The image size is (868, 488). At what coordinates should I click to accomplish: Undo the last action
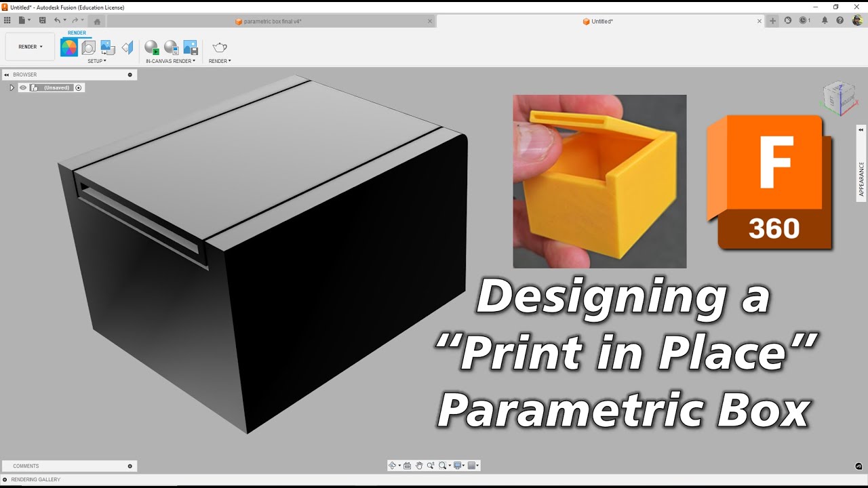[x=57, y=21]
